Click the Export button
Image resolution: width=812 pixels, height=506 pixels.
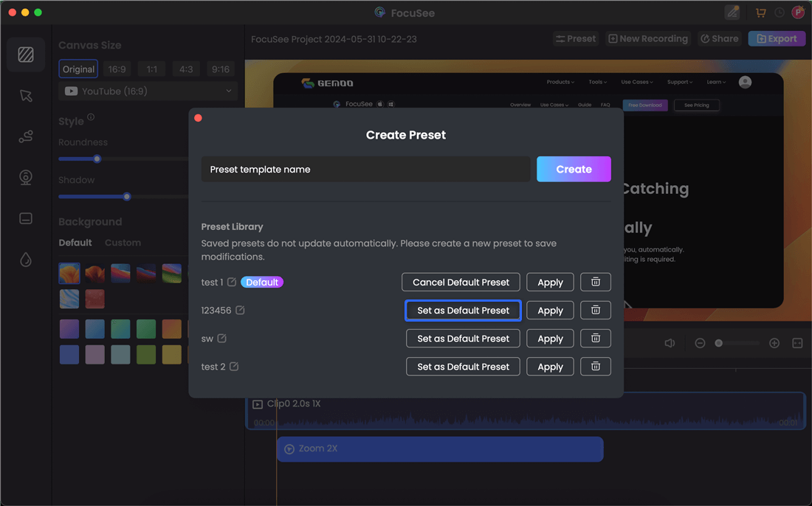[x=777, y=39]
